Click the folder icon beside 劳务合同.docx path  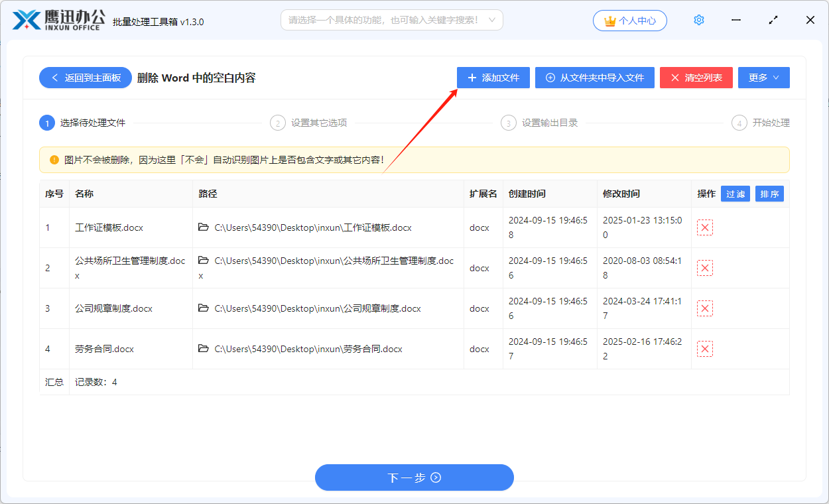pyautogui.click(x=202, y=348)
